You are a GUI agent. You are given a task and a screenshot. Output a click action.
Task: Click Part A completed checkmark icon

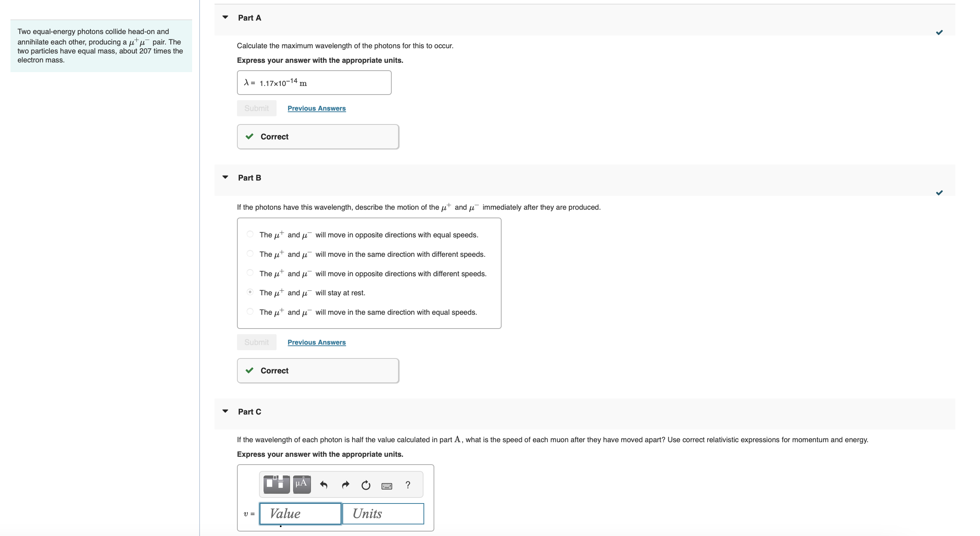[x=939, y=33]
